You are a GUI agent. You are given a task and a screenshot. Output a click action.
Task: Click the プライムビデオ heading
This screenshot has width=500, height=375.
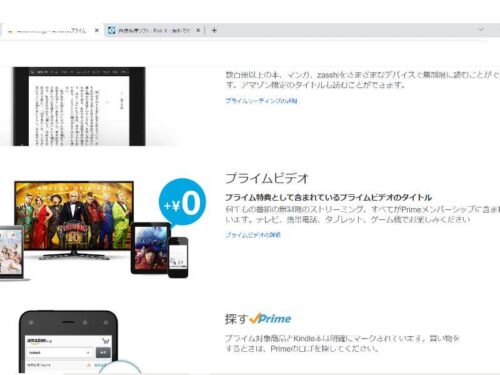point(267,178)
